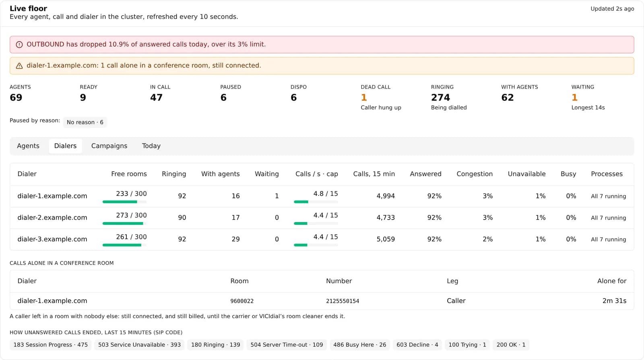The width and height of the screenshot is (644, 360).
Task: Click the '486 Busy Here · 26' chip
Action: tap(360, 345)
